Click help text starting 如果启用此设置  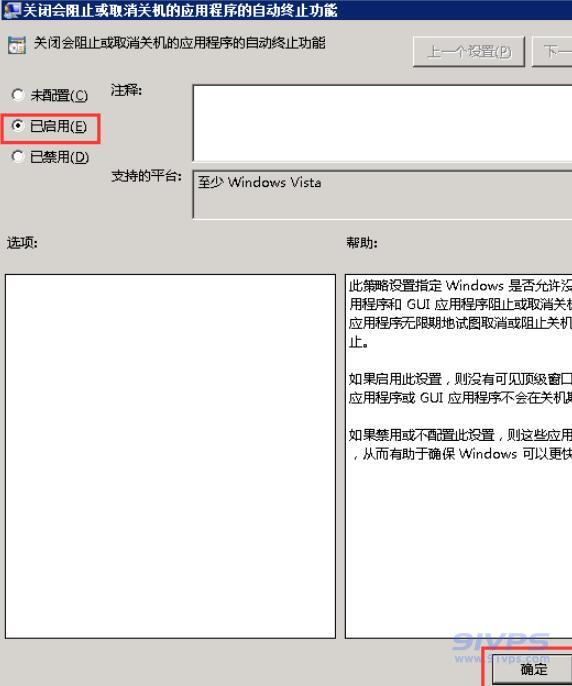pyautogui.click(x=460, y=388)
